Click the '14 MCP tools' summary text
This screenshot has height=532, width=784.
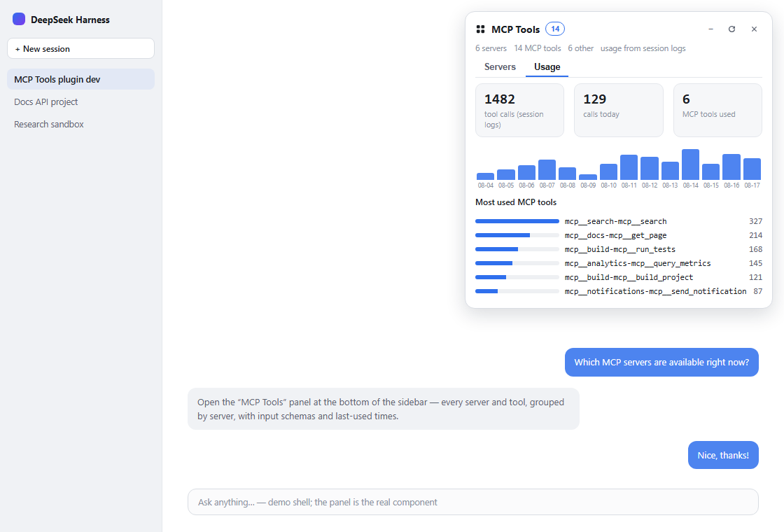coord(538,48)
